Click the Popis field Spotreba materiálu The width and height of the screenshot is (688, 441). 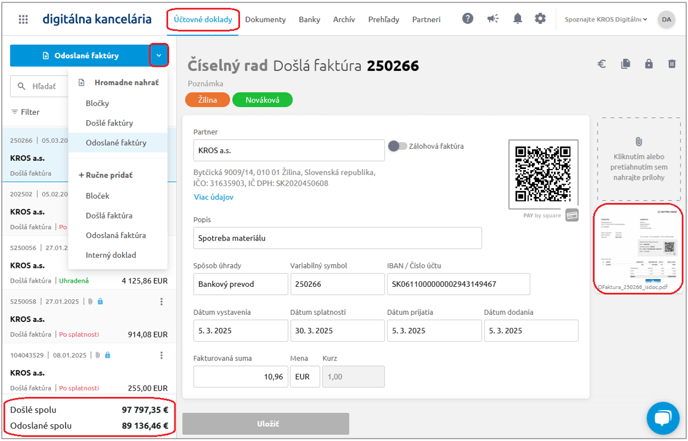(x=337, y=238)
